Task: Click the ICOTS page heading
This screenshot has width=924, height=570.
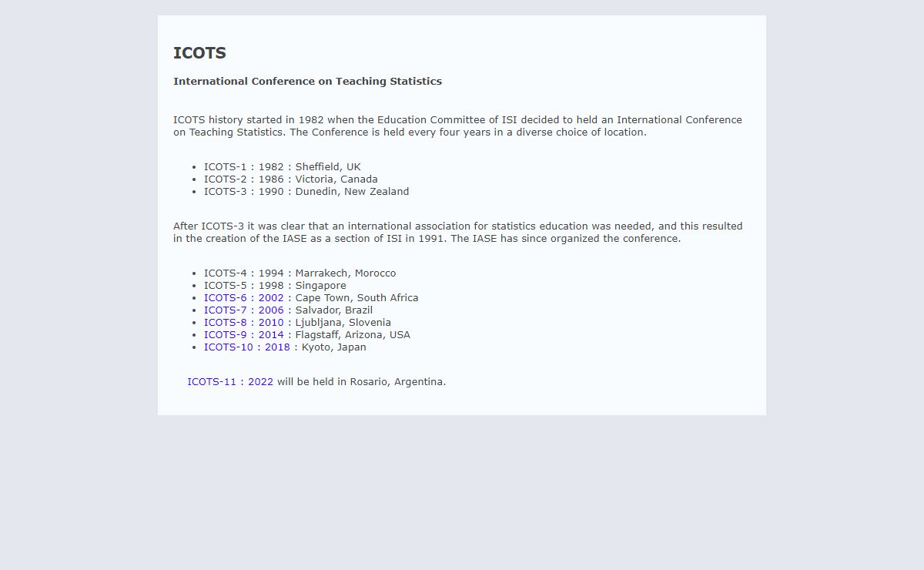Action: coord(199,53)
